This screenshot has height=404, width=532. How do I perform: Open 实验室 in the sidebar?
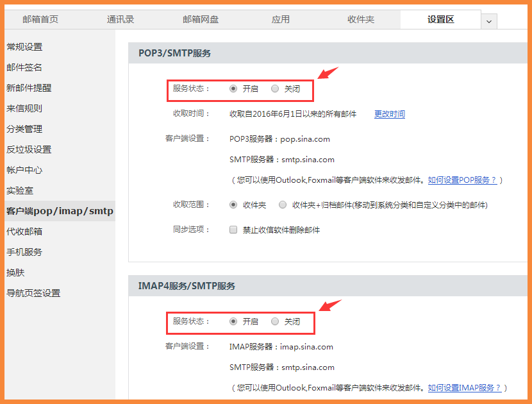[20, 190]
